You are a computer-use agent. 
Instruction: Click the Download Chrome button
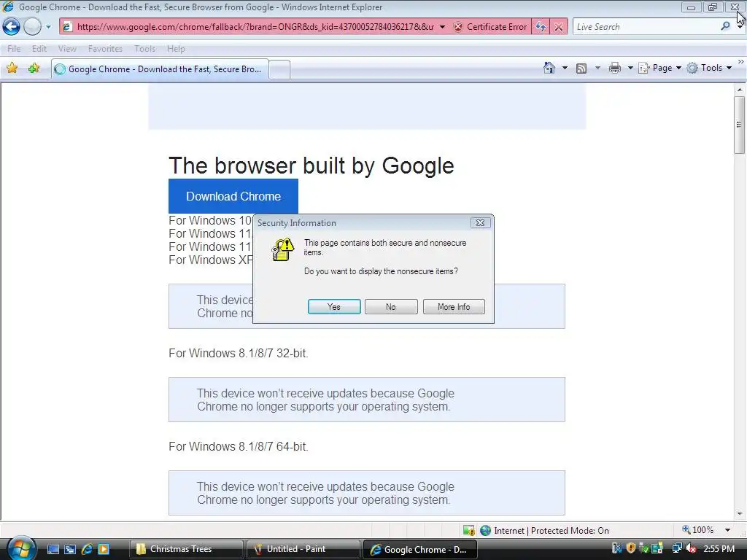coord(233,196)
